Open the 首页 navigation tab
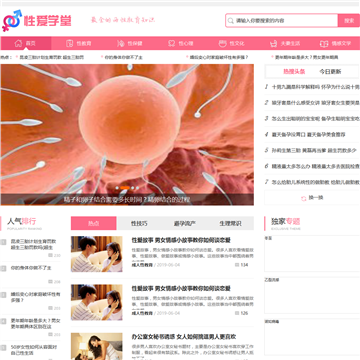360x360 pixels. pos(26,43)
